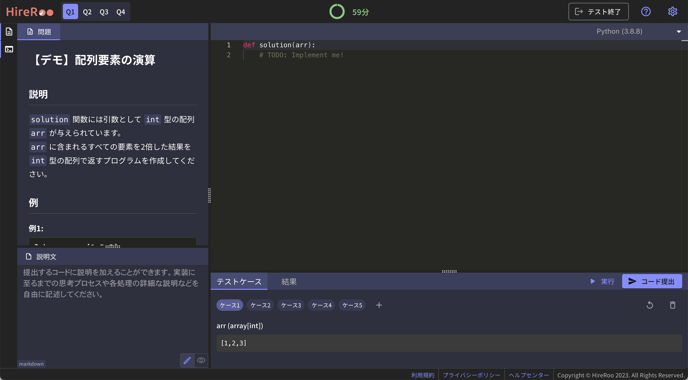Screen dimensions: 688x380
Task: Switch to question Q1
Action: (70, 12)
